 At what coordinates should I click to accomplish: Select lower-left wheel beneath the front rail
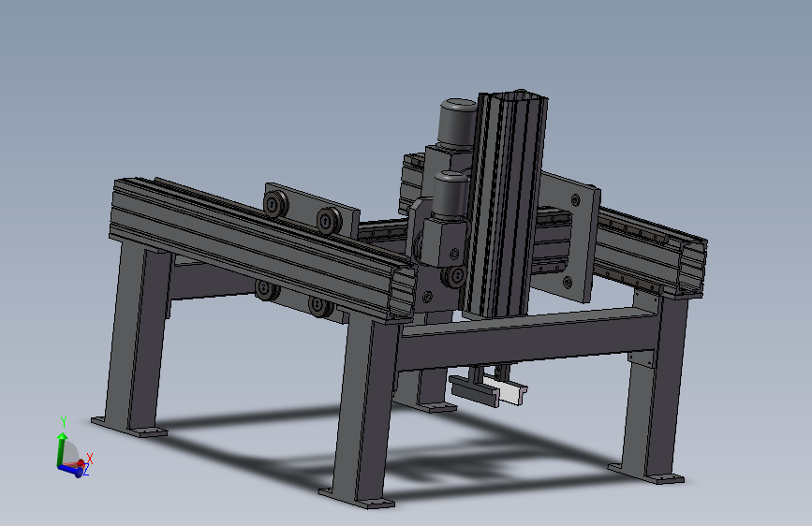(267, 289)
